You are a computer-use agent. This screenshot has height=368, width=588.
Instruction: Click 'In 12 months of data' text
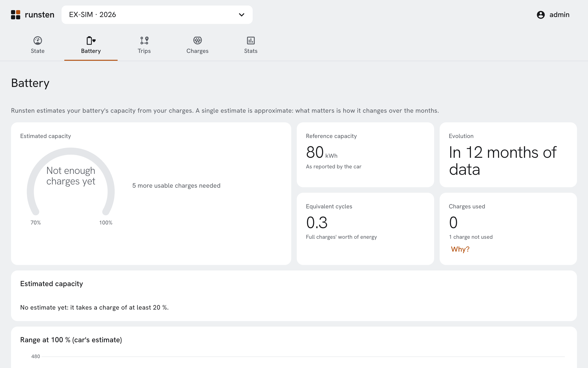tap(503, 161)
